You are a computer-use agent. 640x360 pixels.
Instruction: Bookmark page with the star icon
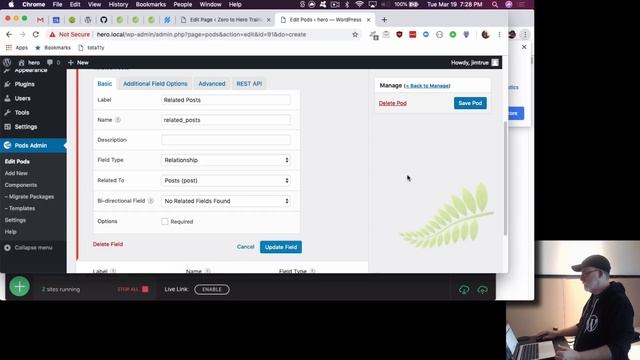click(x=355, y=35)
